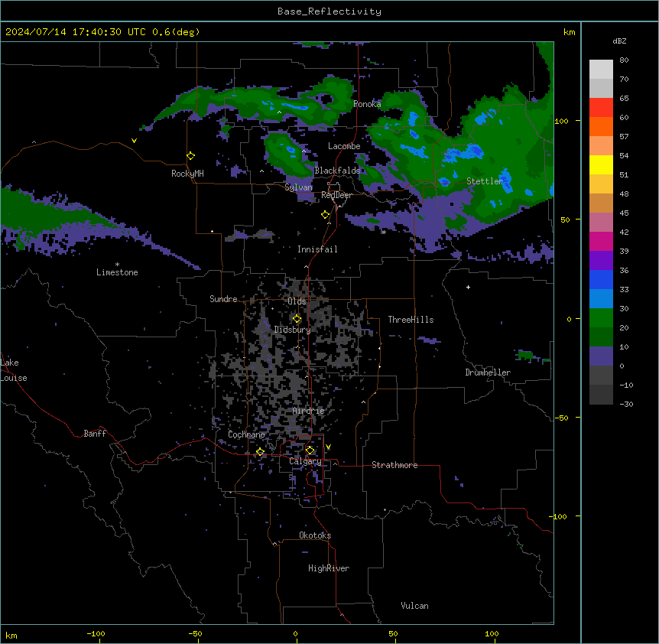Select the white 80 dBZ legend swatch
Viewport: 659px width, 644px height.
click(x=601, y=70)
